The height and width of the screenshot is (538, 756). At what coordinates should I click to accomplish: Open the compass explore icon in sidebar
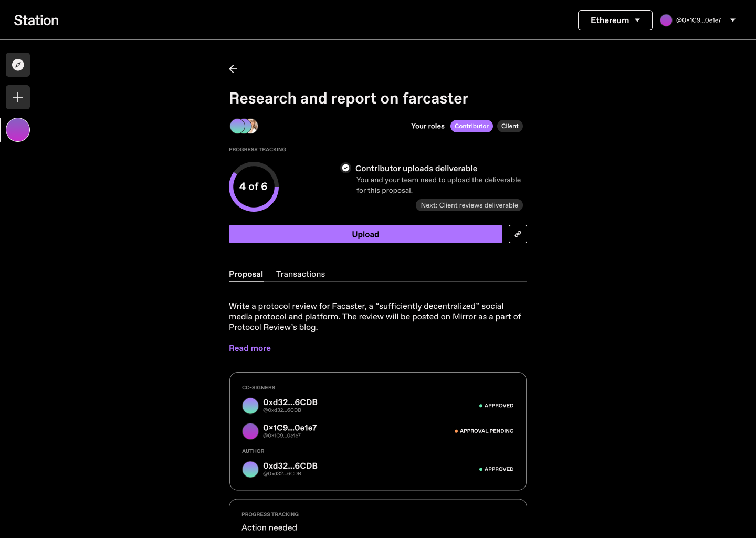coord(18,65)
